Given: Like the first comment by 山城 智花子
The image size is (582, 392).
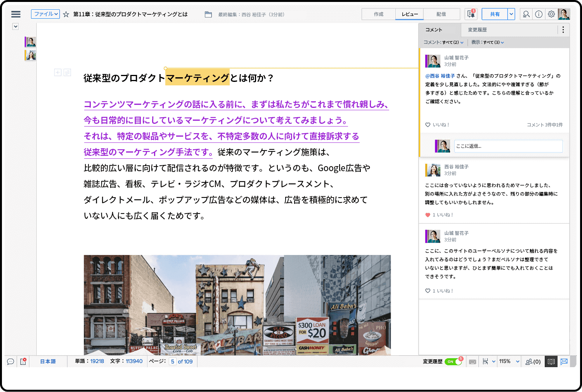Looking at the screenshot, I should 428,125.
